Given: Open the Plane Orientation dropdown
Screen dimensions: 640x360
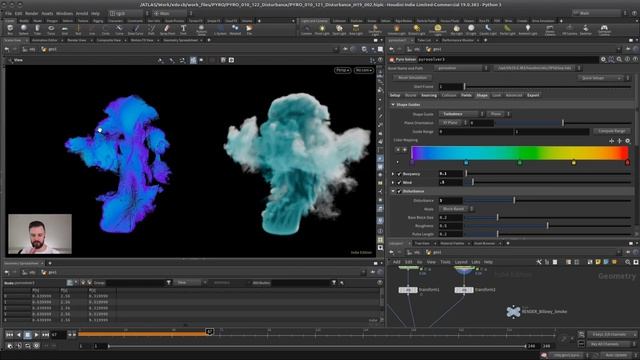Looking at the screenshot, I should 453,122.
